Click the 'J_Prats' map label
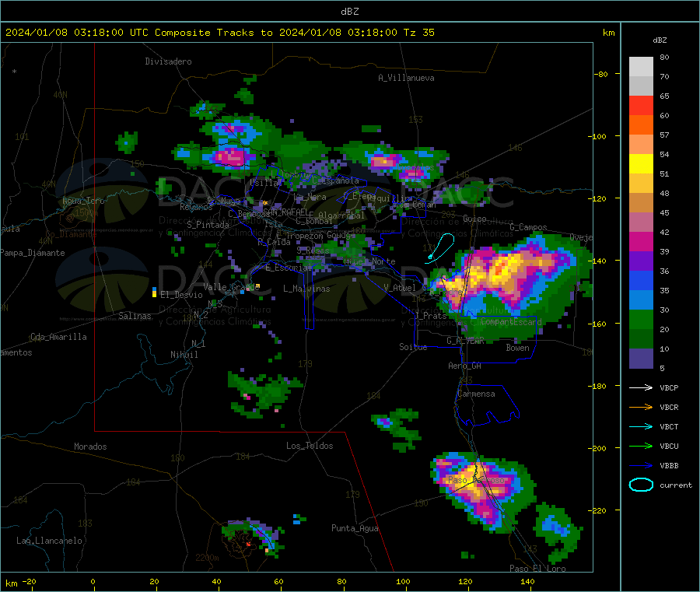Image resolution: width=700 pixels, height=592 pixels. [x=430, y=316]
